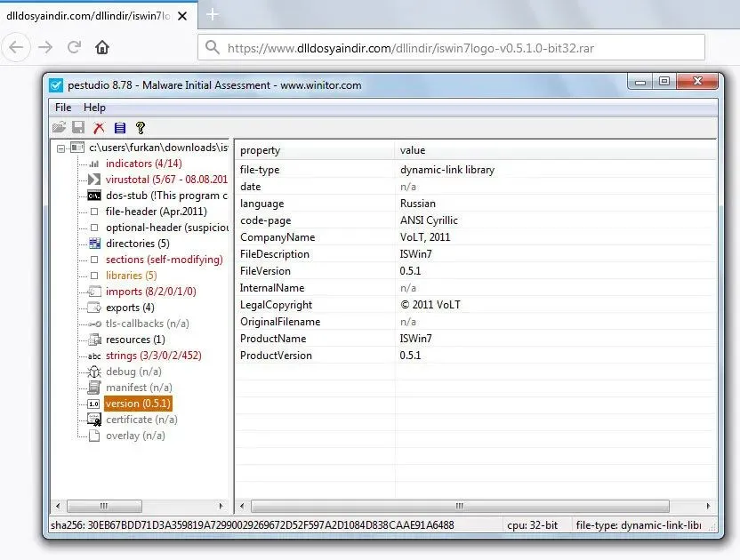Image resolution: width=740 pixels, height=560 pixels.
Task: Open a new browser tab
Action: click(x=213, y=14)
